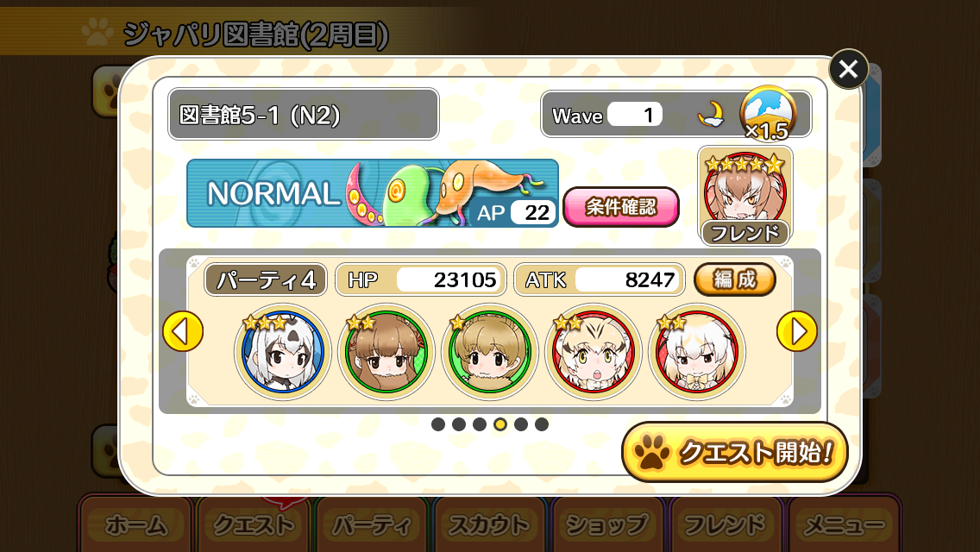
Task: Click the pink 条件確認 button
Action: (x=621, y=207)
